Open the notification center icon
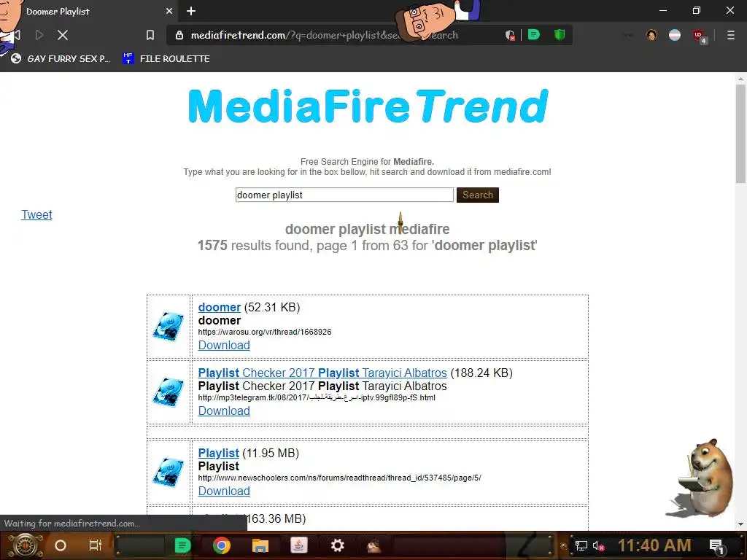Image resolution: width=747 pixels, height=560 pixels. pos(717,546)
